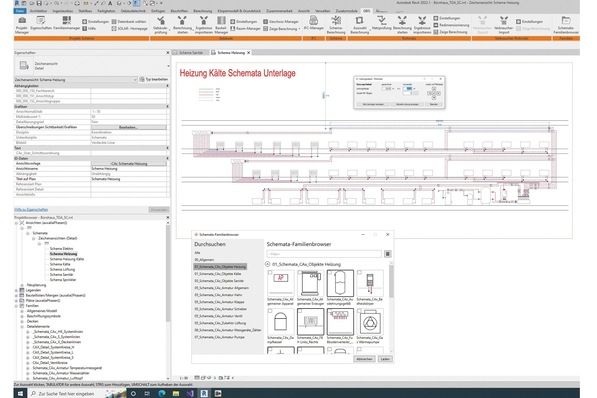Switch to the Berechnung ribbon tab
This screenshot has height=398, width=597.
pyautogui.click(x=203, y=11)
